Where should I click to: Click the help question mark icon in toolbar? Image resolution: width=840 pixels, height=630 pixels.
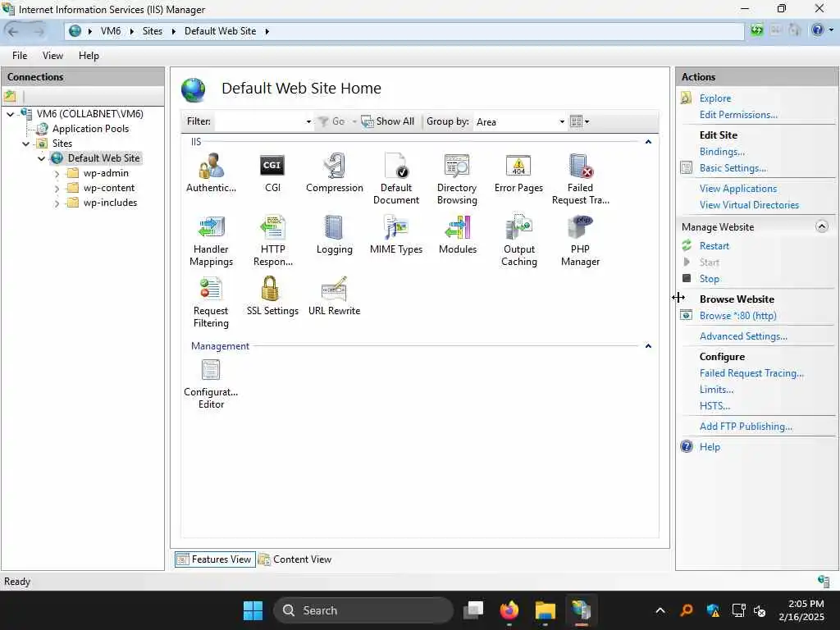(818, 30)
